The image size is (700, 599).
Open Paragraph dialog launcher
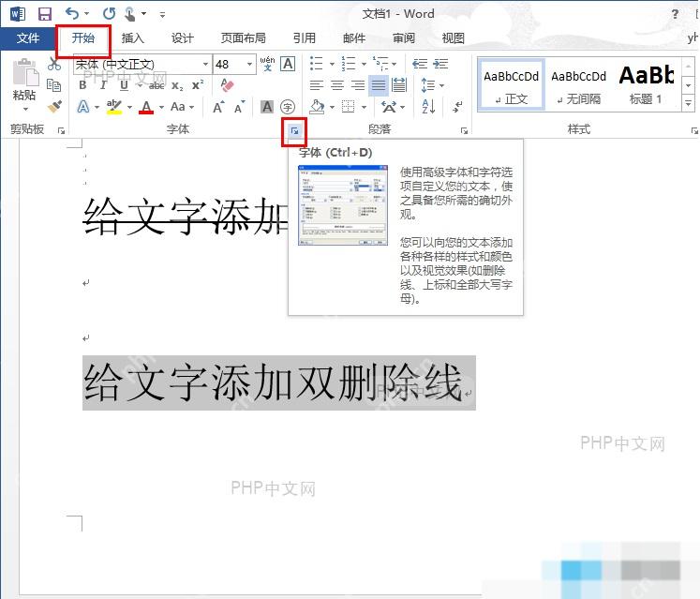464,131
